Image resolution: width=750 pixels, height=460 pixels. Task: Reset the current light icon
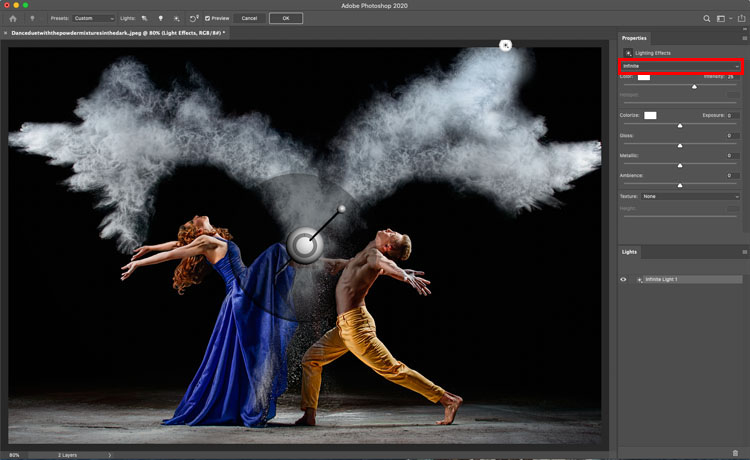click(x=194, y=19)
